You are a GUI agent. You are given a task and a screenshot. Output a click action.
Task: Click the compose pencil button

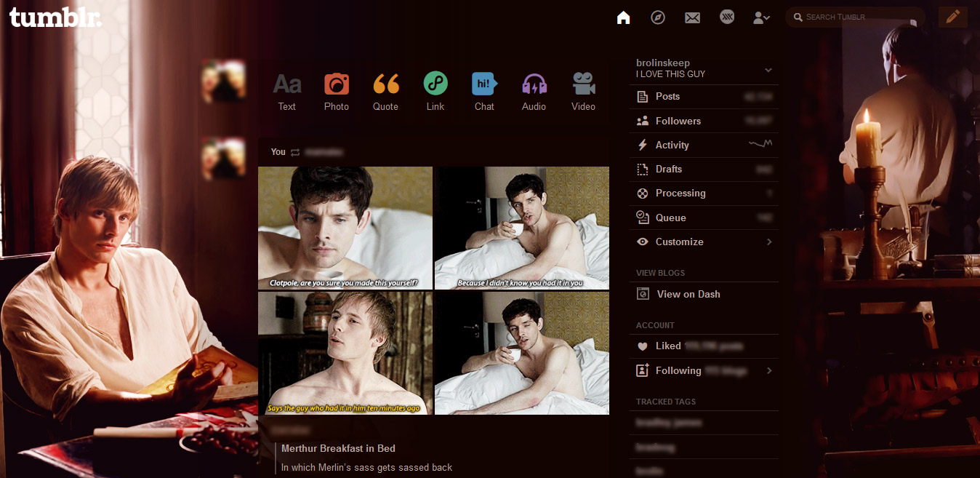click(x=953, y=17)
